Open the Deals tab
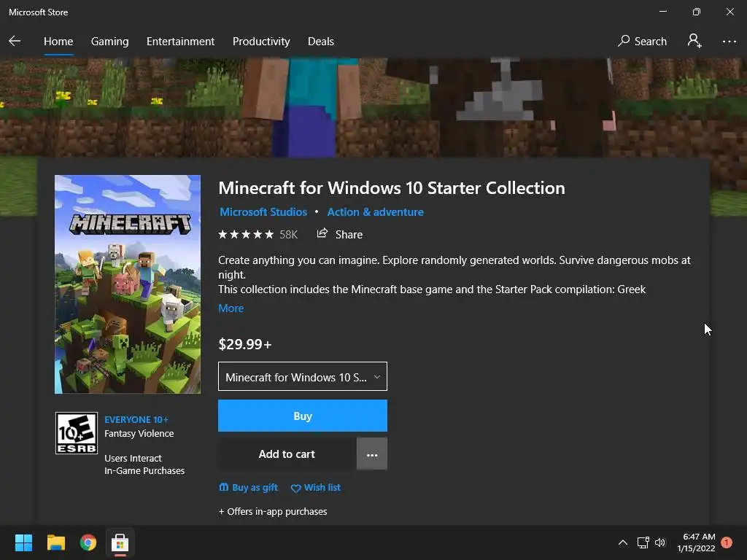The width and height of the screenshot is (747, 560). point(321,42)
